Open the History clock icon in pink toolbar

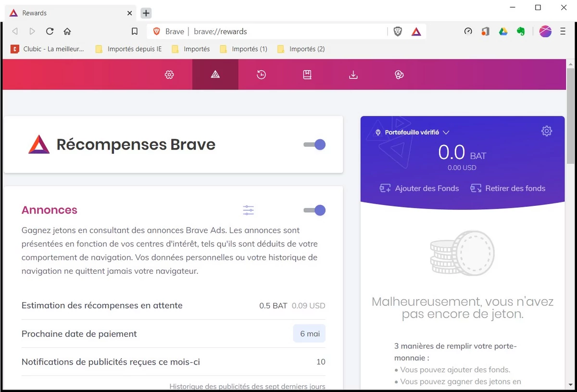pos(261,75)
